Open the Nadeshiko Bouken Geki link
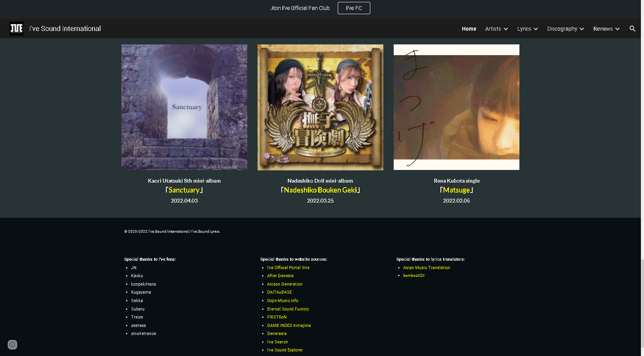The width and height of the screenshot is (644, 356). [320, 190]
